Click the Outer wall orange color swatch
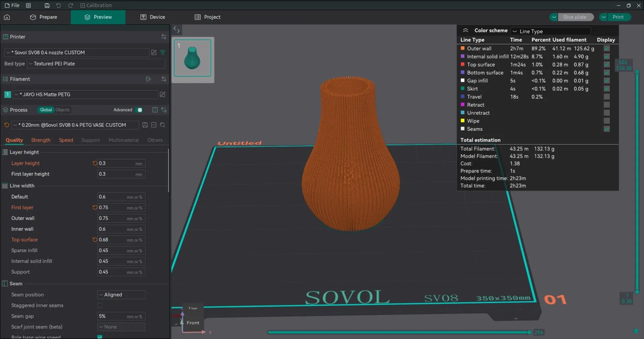Viewport: 644px width, 339px height. (x=463, y=49)
